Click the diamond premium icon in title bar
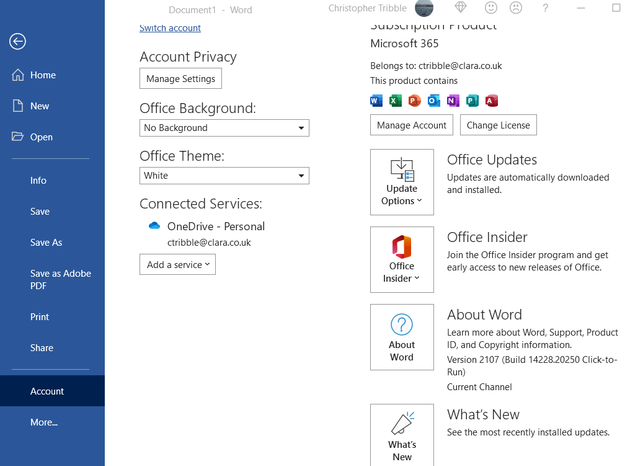Viewport: 643px width, 466px height. pyautogui.click(x=461, y=7)
